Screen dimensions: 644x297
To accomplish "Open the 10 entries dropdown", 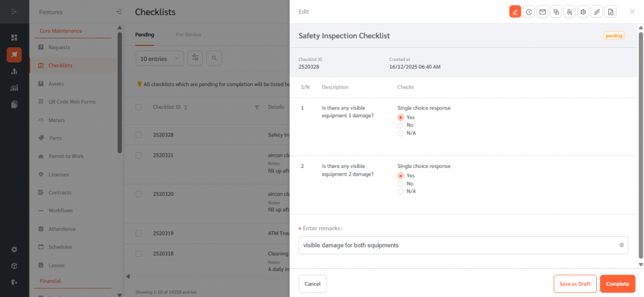I will tap(160, 59).
